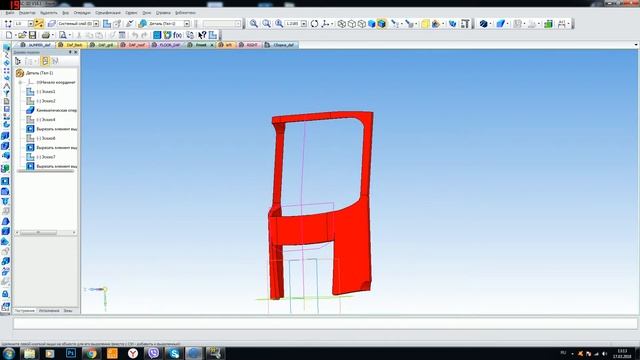Switch to the Зоны tab in tree panel
This screenshot has width=640, height=360.
pos(68,311)
